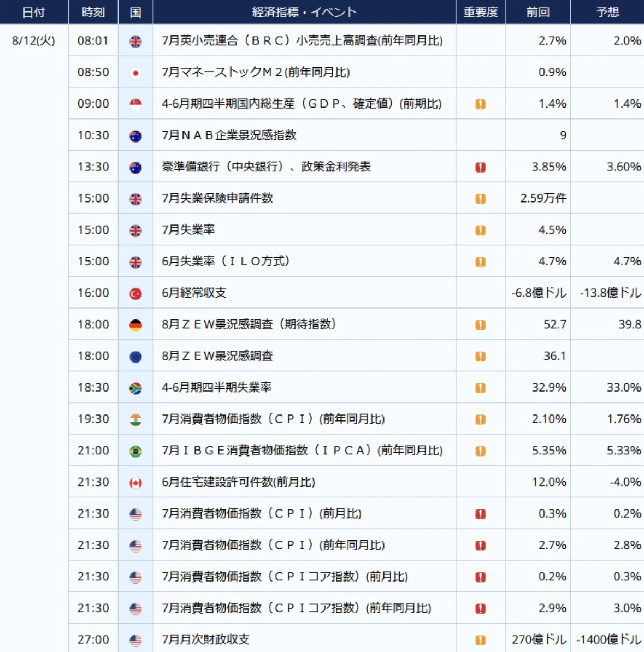The image size is (644, 652).
Task: Click the 前回 column header
Action: pos(538,12)
